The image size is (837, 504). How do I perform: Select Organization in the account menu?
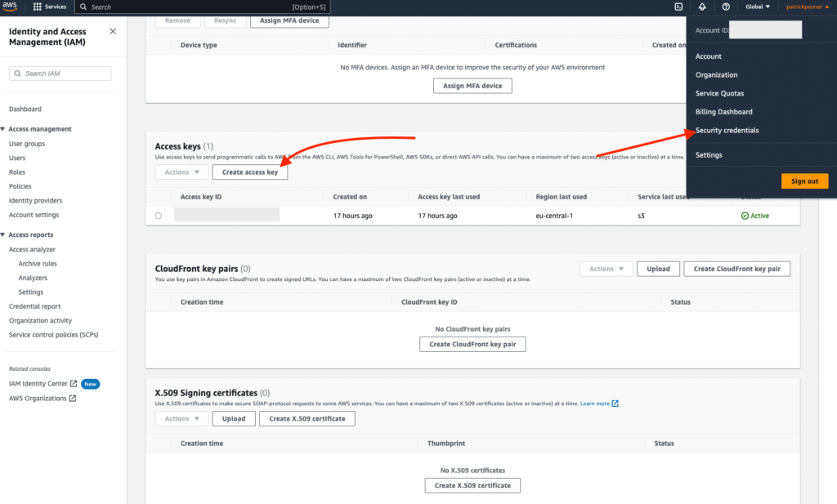point(716,74)
